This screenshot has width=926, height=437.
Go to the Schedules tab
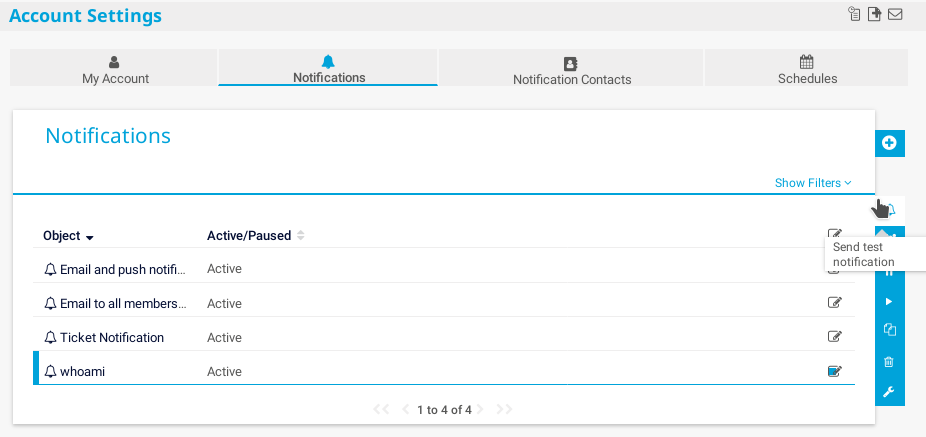807,69
